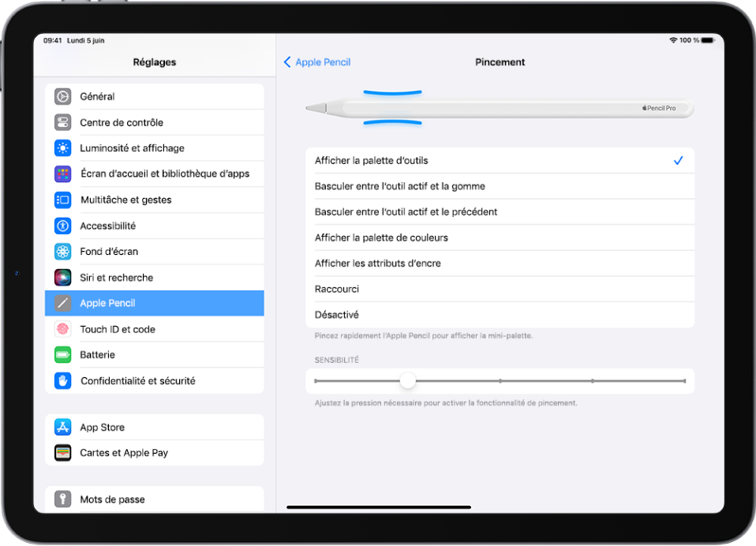Select Basculer entre l'outil actif et le précédent
This screenshot has height=546, width=756.
[x=500, y=212]
